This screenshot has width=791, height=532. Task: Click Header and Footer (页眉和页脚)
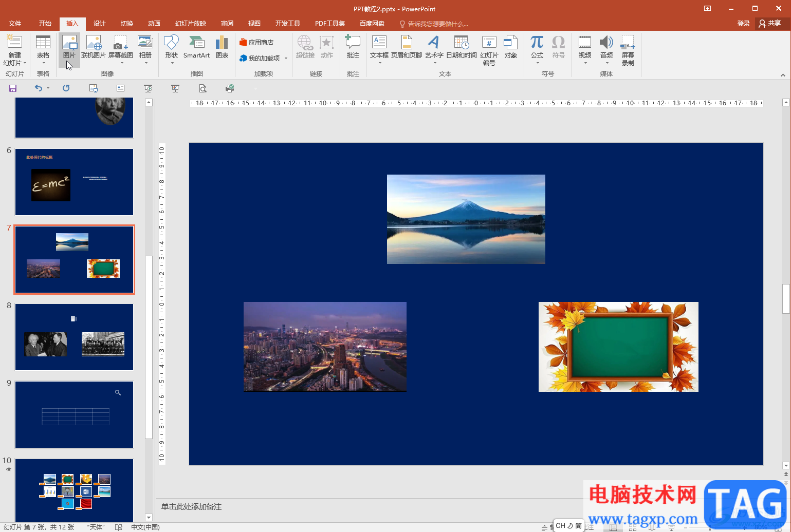pos(407,47)
